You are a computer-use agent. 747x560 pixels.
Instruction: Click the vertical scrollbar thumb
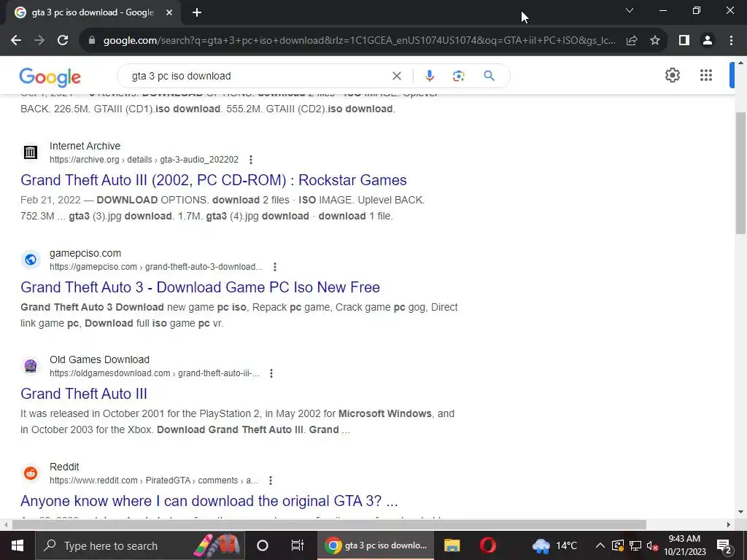click(740, 172)
